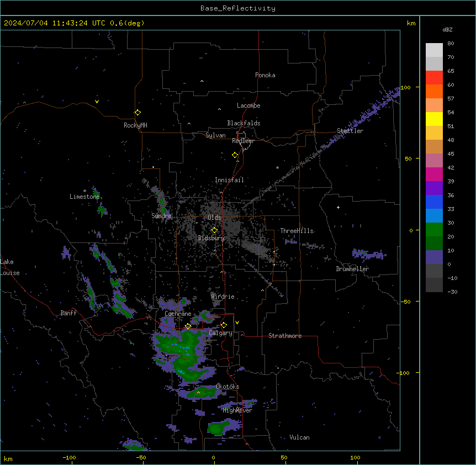
Task: Click the Ponoka city label
Action: [x=265, y=75]
